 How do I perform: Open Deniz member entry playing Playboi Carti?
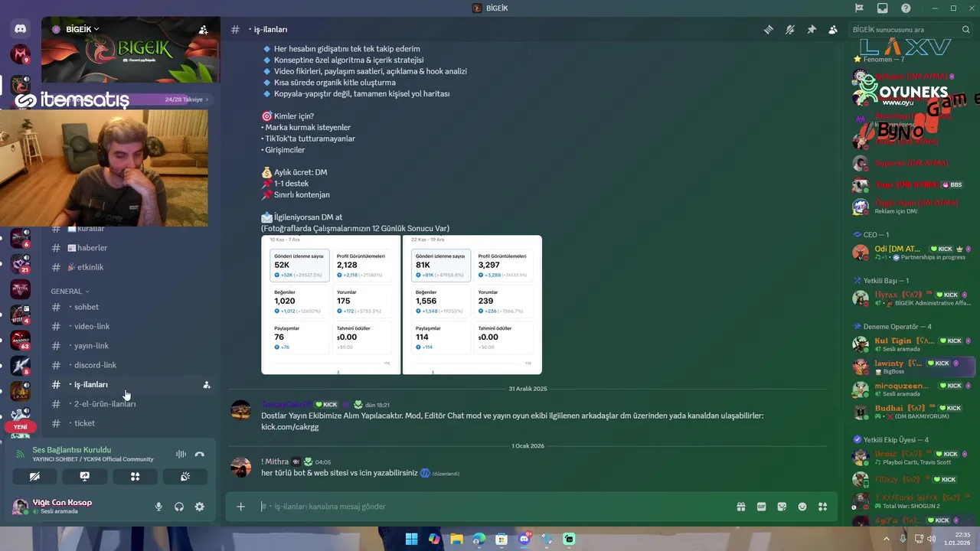pyautogui.click(x=913, y=458)
